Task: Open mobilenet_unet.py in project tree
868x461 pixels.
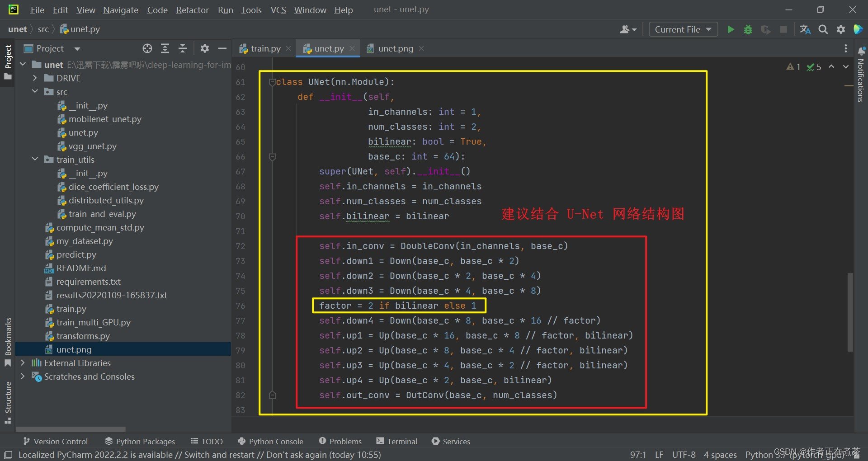Action: pos(105,119)
